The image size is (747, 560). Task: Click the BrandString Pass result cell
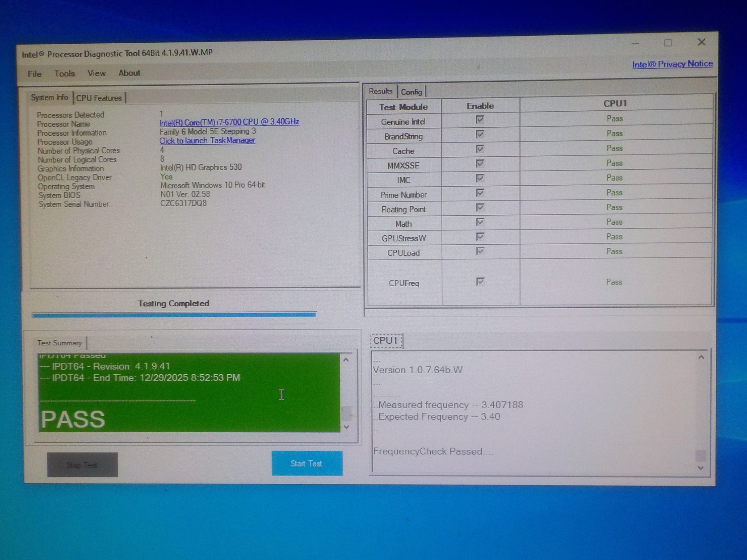click(x=615, y=134)
